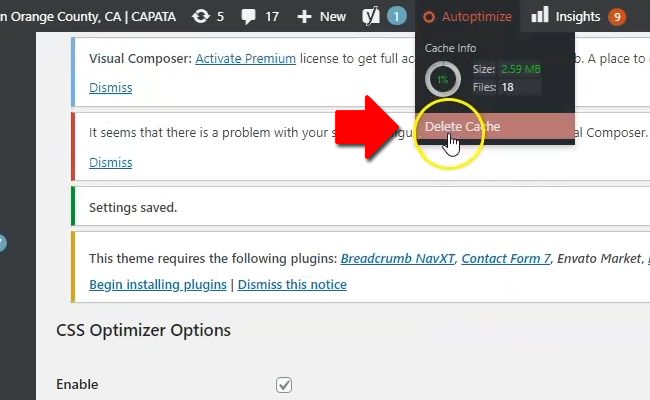Click the Yoast notification badge showing 1
The width and height of the screenshot is (650, 400).
point(397,17)
